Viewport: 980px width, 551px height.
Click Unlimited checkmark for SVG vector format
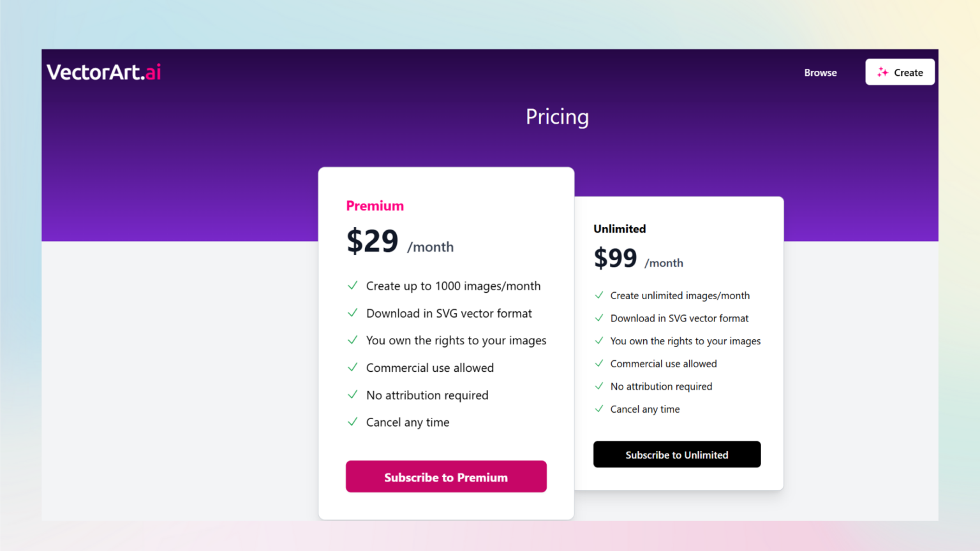pos(599,318)
